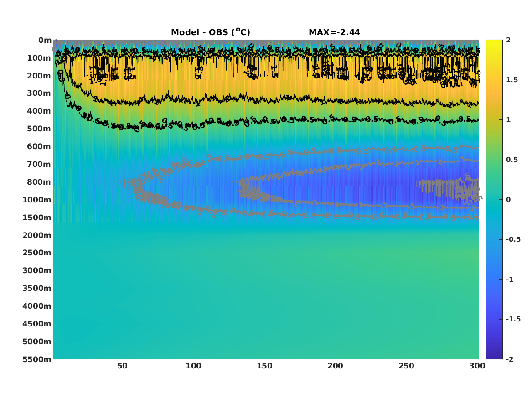Image resolution: width=532 pixels, height=399 pixels.
Task: Click the x-axis tick label '100'
Action: [193, 366]
